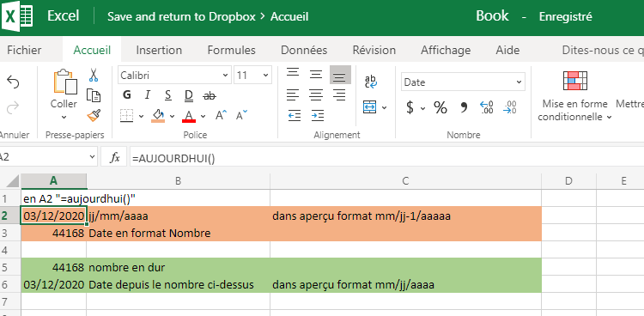Select column C header
644x316 pixels.
click(405, 181)
